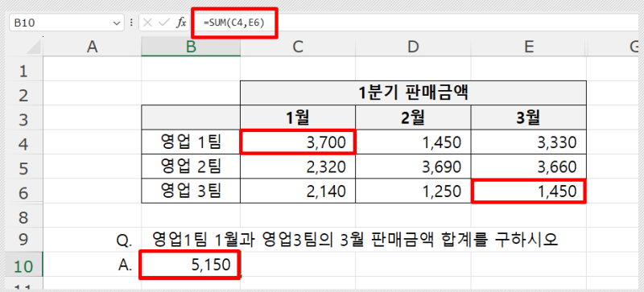Viewport: 644px width, 292px height.
Task: Click answer cell B10 showing 5,150
Action: [191, 265]
